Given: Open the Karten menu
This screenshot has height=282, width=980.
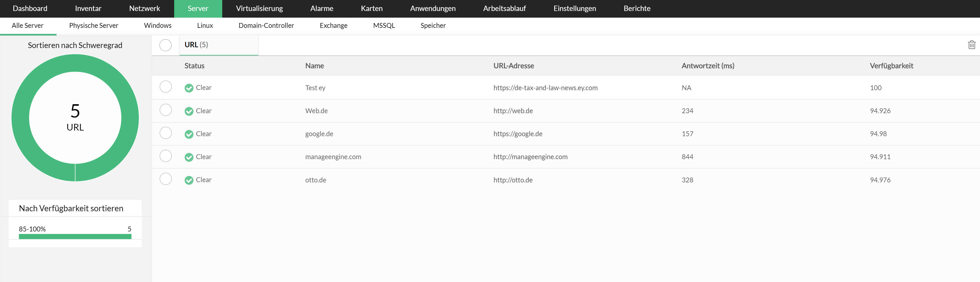Looking at the screenshot, I should (372, 8).
